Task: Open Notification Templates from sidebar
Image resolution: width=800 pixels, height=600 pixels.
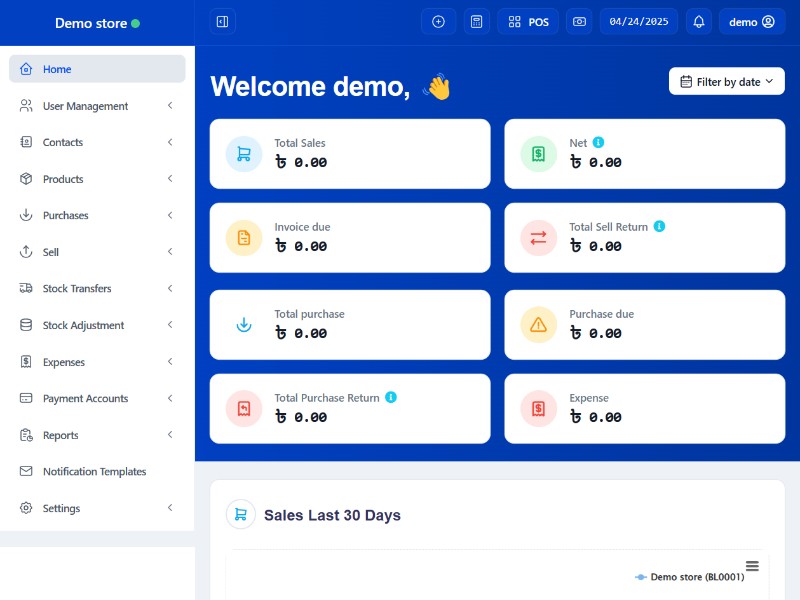Action: [x=94, y=472]
